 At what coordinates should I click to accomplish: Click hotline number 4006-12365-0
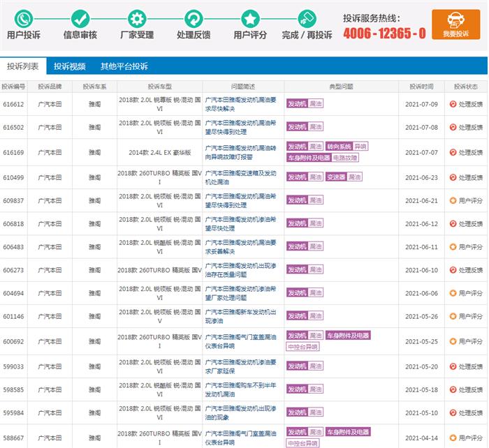(384, 33)
